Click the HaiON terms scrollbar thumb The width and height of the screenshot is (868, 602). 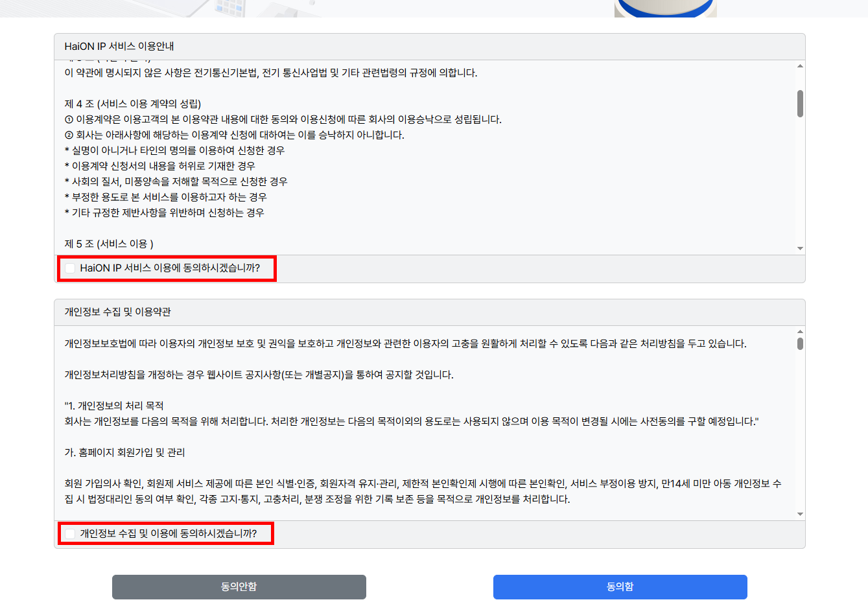coord(800,104)
